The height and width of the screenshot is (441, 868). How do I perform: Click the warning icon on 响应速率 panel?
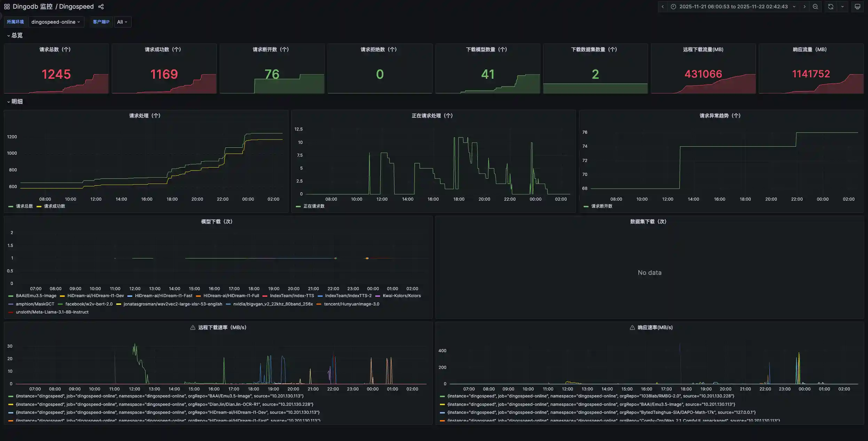tap(632, 327)
